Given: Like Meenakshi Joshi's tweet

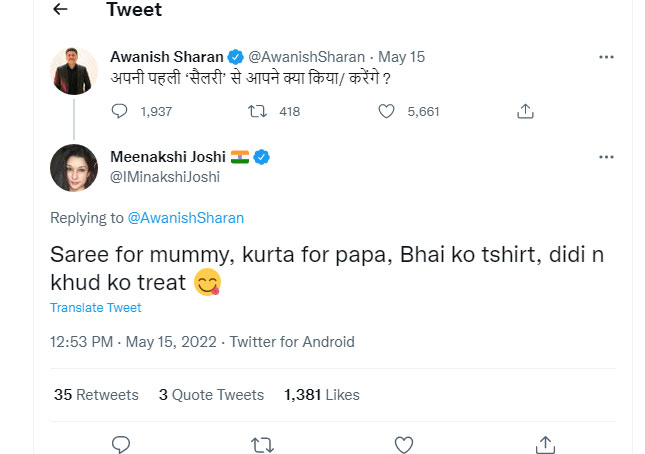Looking at the screenshot, I should [404, 443].
